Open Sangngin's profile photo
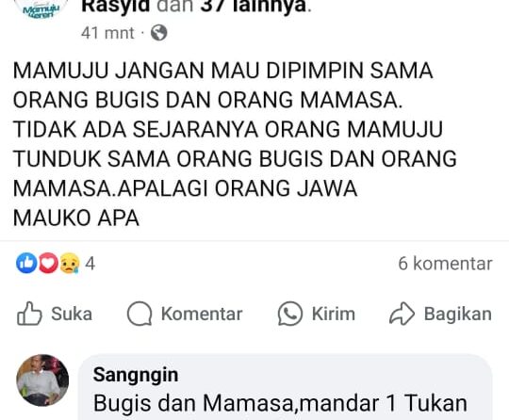 coord(42,380)
